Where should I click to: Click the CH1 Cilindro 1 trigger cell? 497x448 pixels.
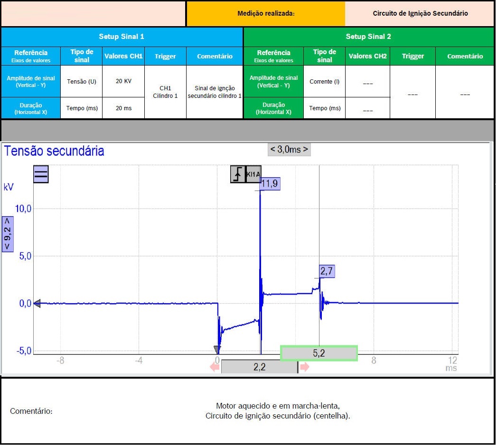coord(165,92)
